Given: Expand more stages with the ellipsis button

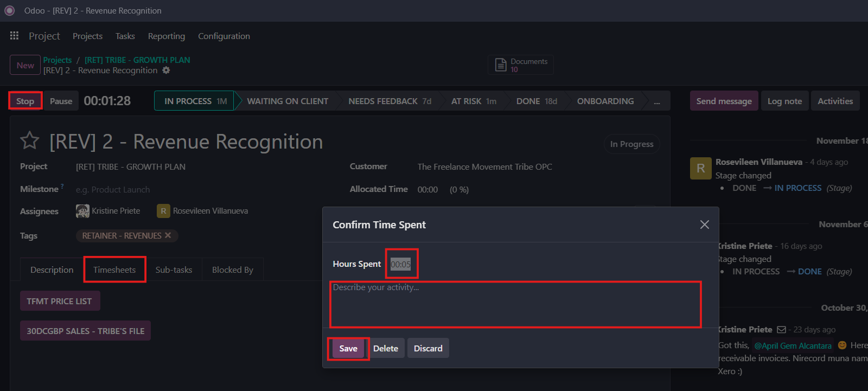Looking at the screenshot, I should pos(656,101).
